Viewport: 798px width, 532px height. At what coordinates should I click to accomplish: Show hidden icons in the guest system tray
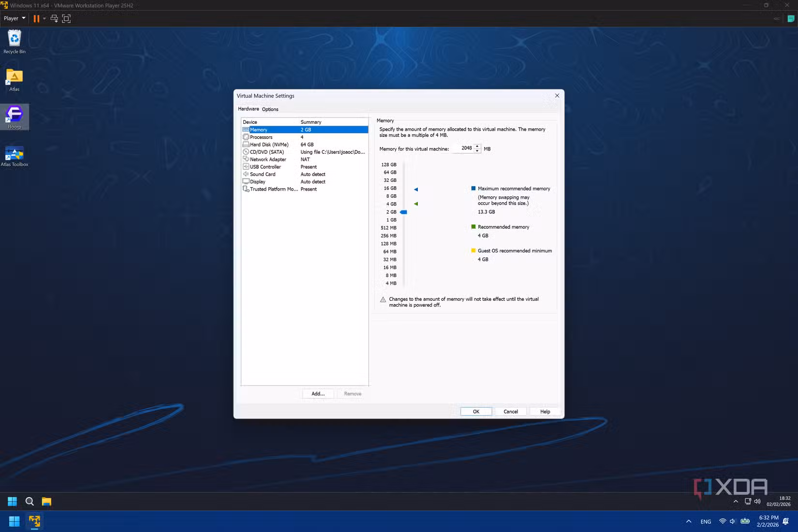click(x=736, y=502)
